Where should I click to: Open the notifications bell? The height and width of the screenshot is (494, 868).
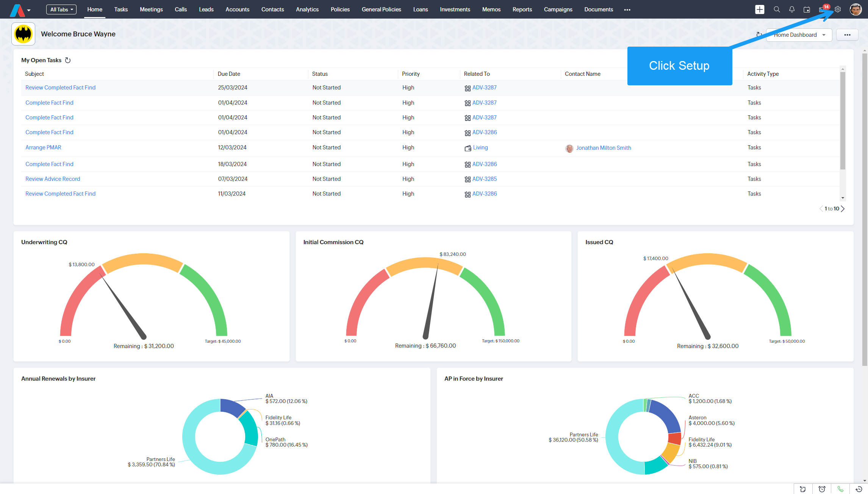[792, 9]
